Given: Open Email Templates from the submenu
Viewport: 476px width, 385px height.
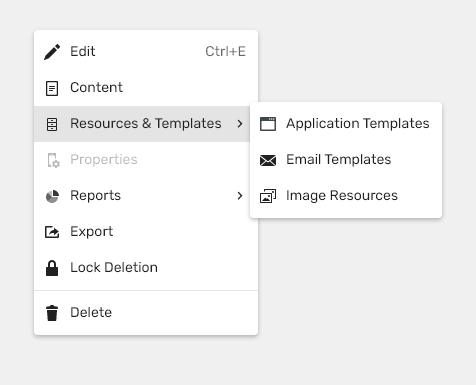Looking at the screenshot, I should coord(346,160).
